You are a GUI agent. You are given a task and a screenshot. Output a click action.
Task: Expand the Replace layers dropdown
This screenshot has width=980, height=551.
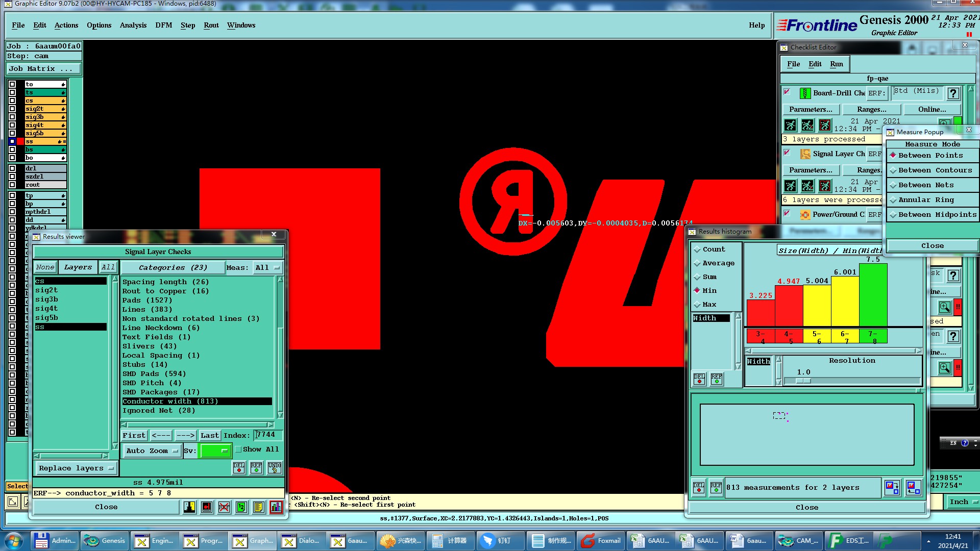click(x=76, y=468)
